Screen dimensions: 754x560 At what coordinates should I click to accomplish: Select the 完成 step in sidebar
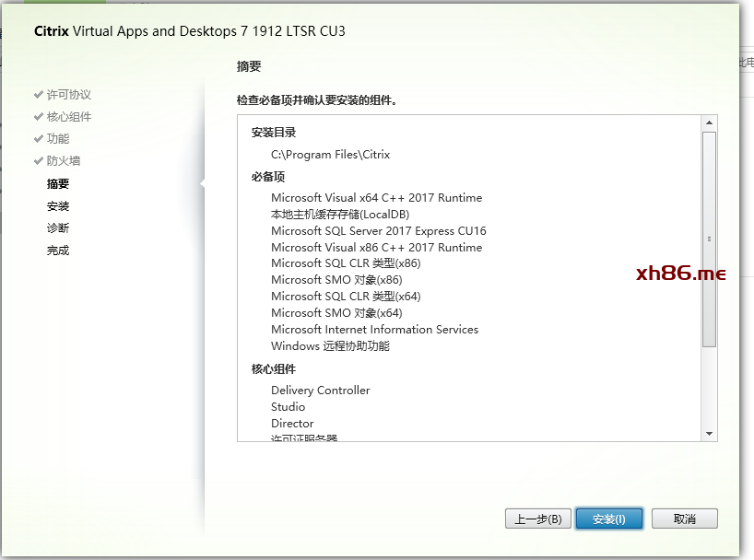click(58, 251)
